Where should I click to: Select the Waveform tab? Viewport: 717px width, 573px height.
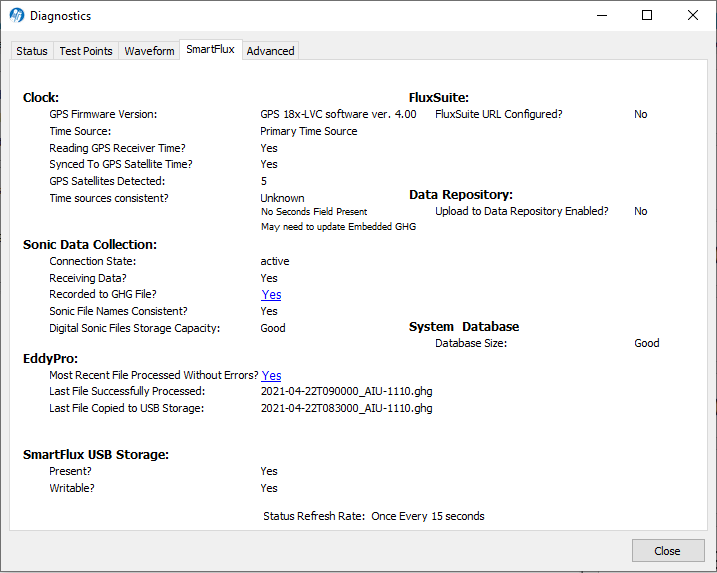(150, 51)
